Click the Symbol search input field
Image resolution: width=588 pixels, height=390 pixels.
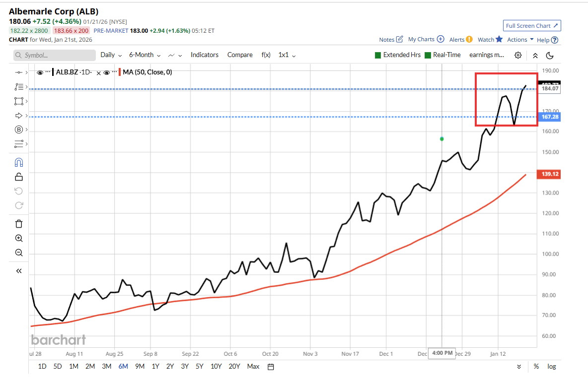pyautogui.click(x=55, y=55)
